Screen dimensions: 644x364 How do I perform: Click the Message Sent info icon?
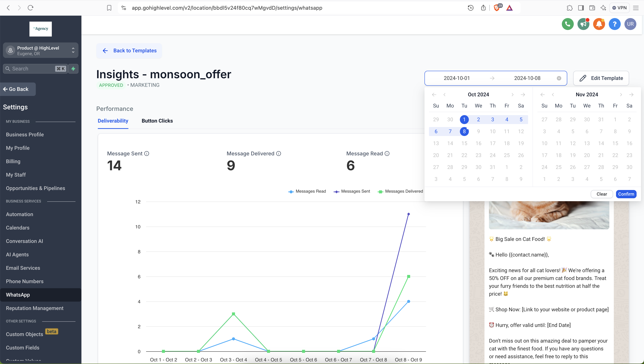pos(147,153)
